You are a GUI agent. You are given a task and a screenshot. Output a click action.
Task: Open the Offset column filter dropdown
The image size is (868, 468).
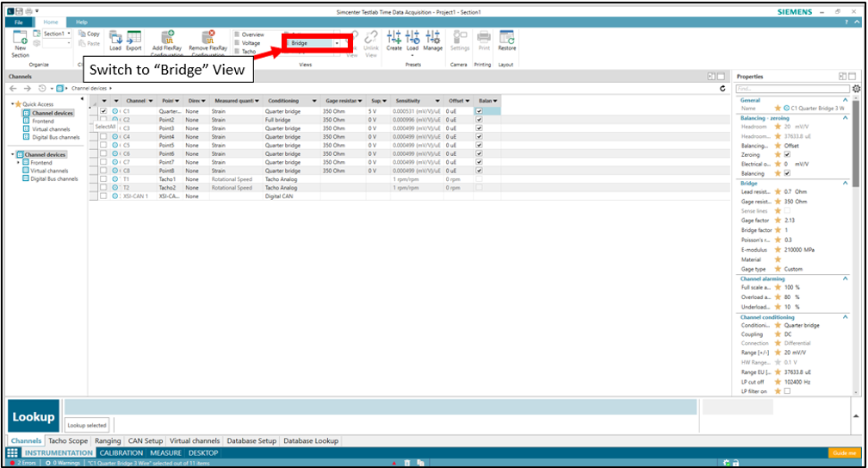coord(468,101)
